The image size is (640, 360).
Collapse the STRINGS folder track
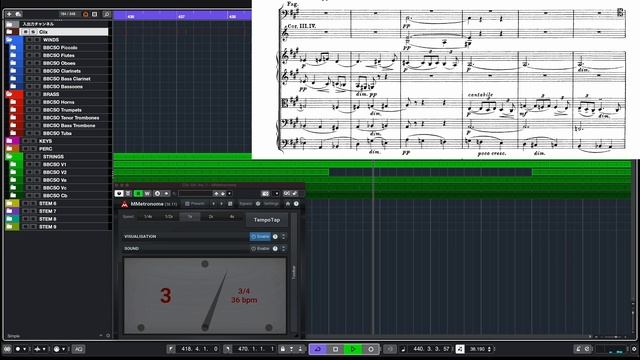pos(9,156)
